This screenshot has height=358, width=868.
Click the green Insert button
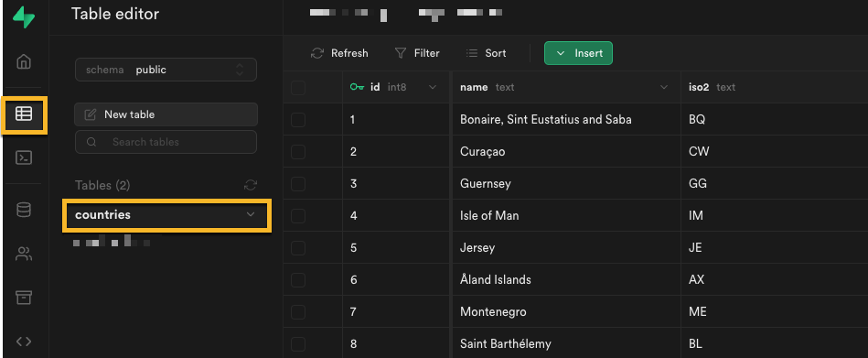tap(578, 53)
